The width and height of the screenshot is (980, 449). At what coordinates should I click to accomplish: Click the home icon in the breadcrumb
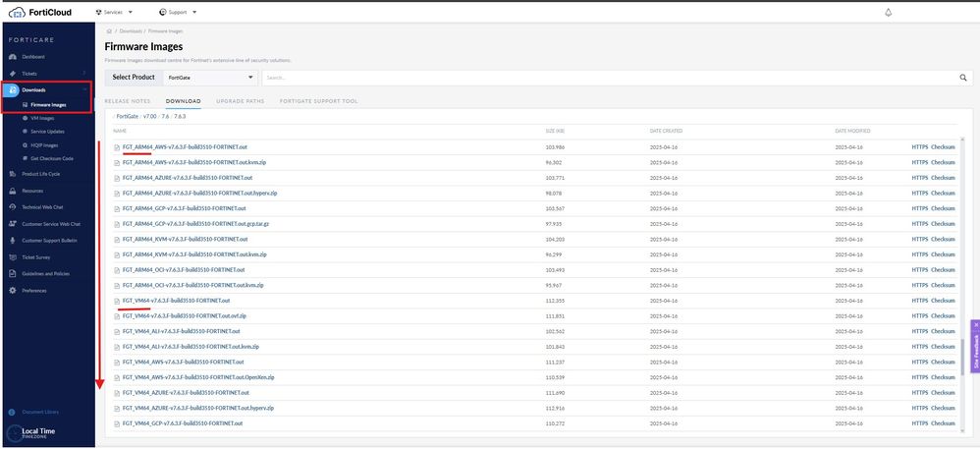pyautogui.click(x=109, y=30)
